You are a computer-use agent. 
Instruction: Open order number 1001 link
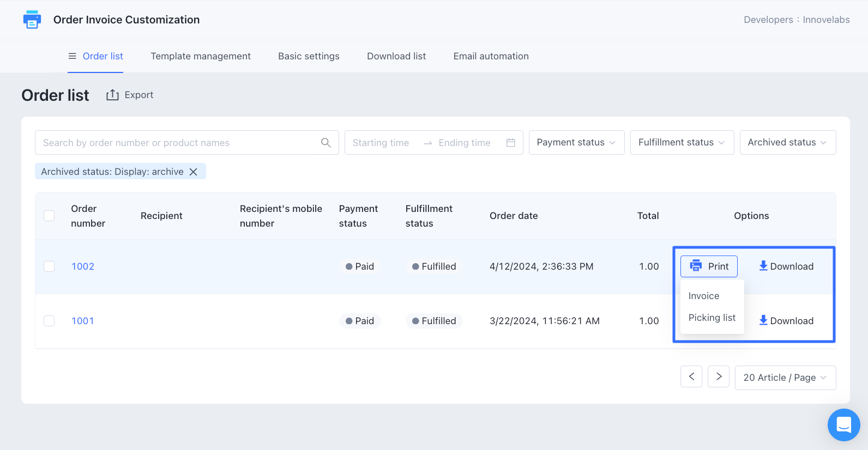click(x=83, y=321)
